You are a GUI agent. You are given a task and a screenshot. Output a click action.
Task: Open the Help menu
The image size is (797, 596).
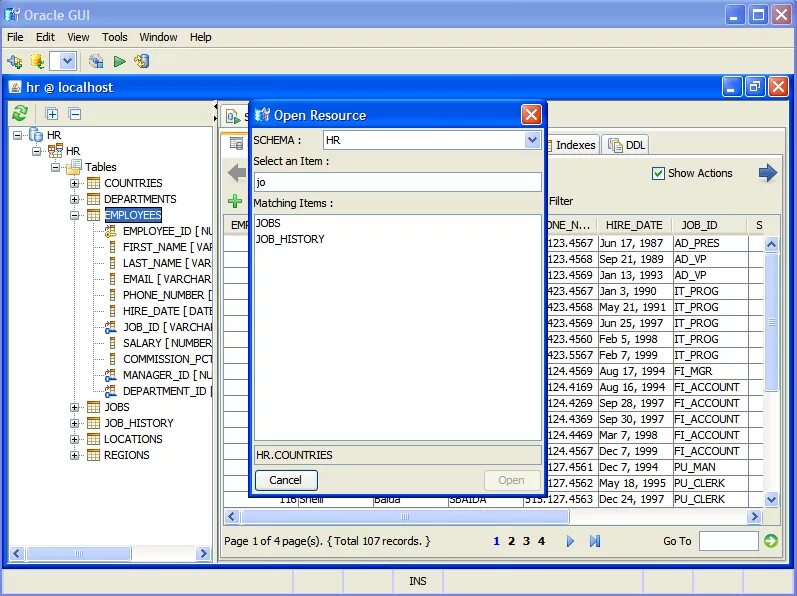pos(201,37)
